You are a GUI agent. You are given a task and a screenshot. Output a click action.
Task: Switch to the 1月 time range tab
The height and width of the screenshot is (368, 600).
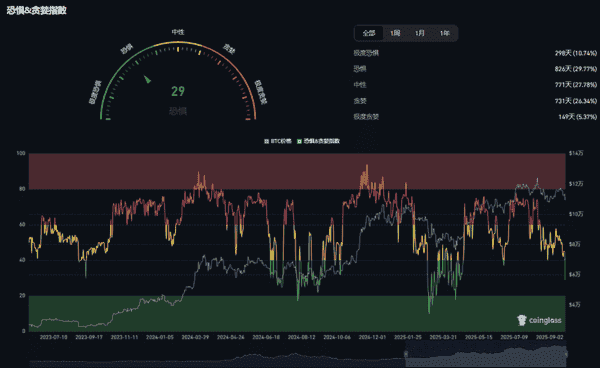[420, 33]
